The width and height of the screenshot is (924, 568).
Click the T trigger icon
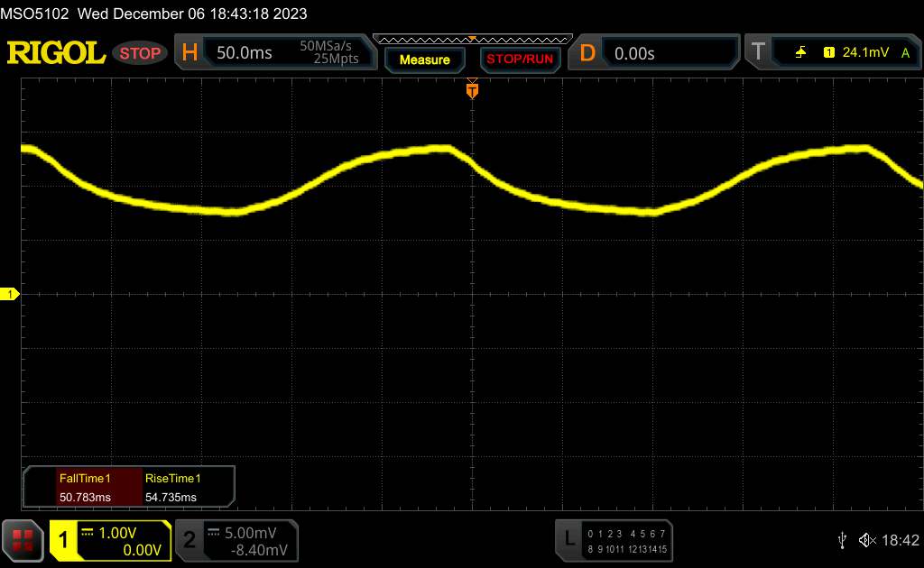pyautogui.click(x=757, y=53)
